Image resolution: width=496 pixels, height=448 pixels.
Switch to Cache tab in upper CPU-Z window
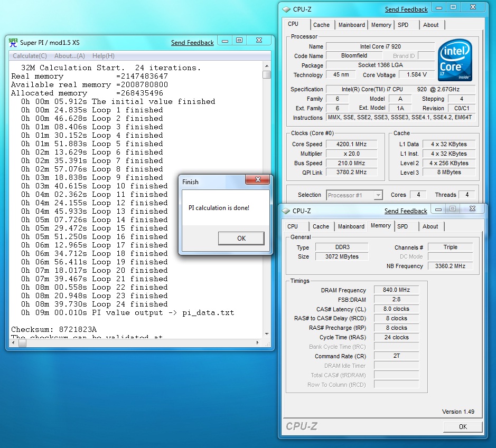tap(321, 25)
